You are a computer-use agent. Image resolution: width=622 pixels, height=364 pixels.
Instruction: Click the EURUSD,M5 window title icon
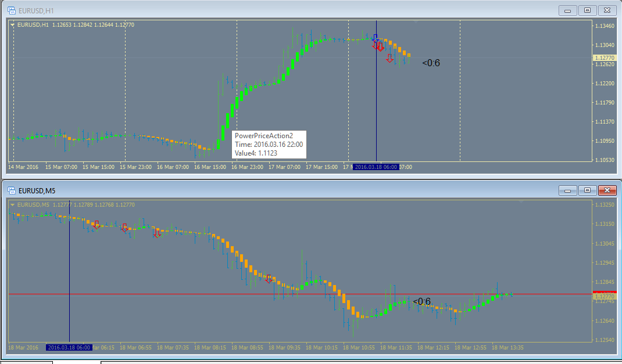(x=12, y=191)
